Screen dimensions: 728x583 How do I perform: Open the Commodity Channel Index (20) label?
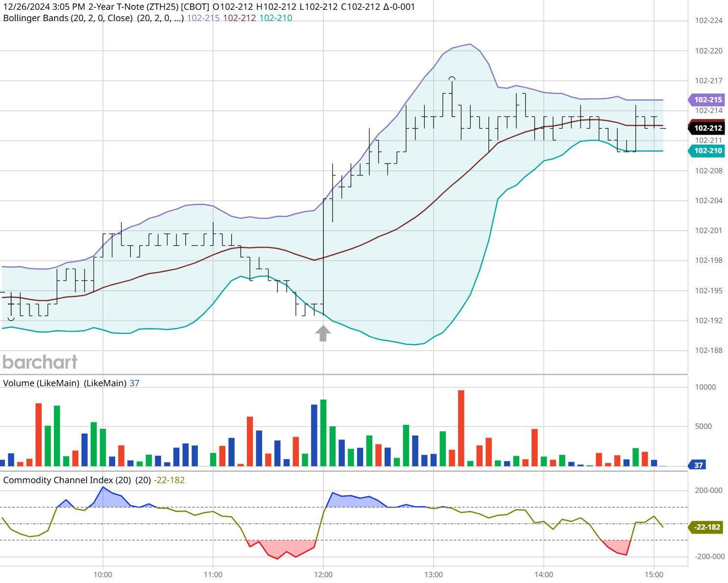67,480
